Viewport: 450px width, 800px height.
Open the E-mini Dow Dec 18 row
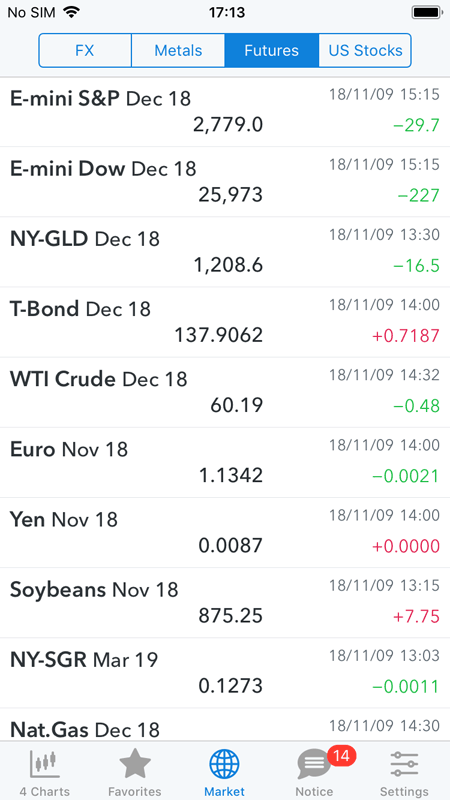(x=225, y=182)
